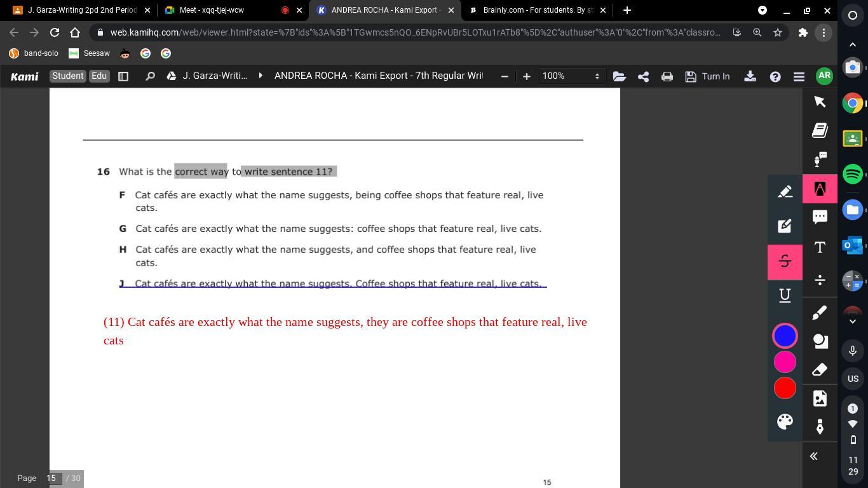
Task: Open the document search tool
Action: [150, 76]
